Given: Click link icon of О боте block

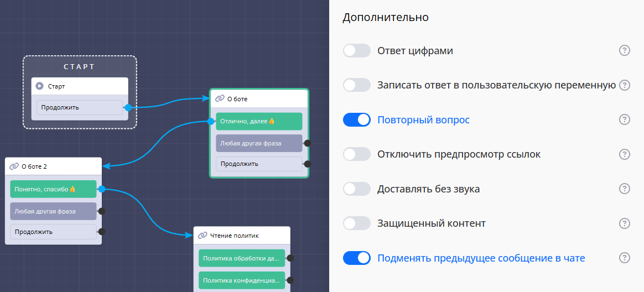Looking at the screenshot, I should 220,99.
